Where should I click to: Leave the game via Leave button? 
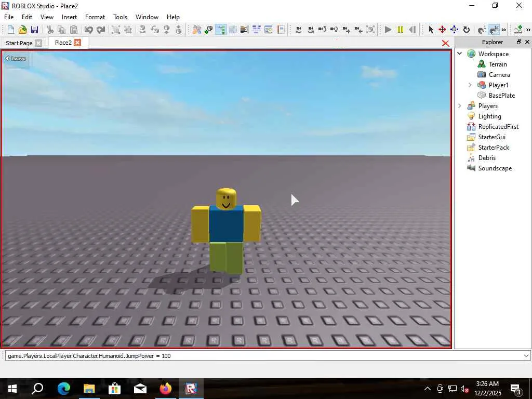point(16,59)
